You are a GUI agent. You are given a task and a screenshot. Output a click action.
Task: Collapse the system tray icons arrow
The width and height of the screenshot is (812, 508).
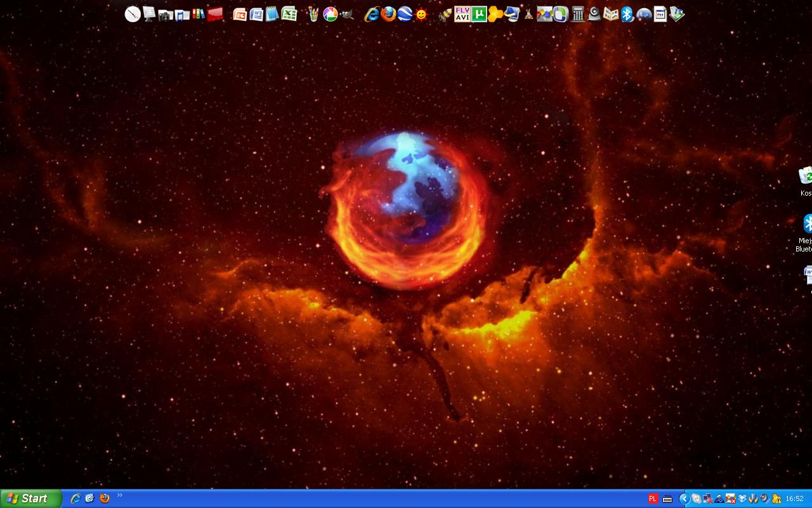point(684,498)
